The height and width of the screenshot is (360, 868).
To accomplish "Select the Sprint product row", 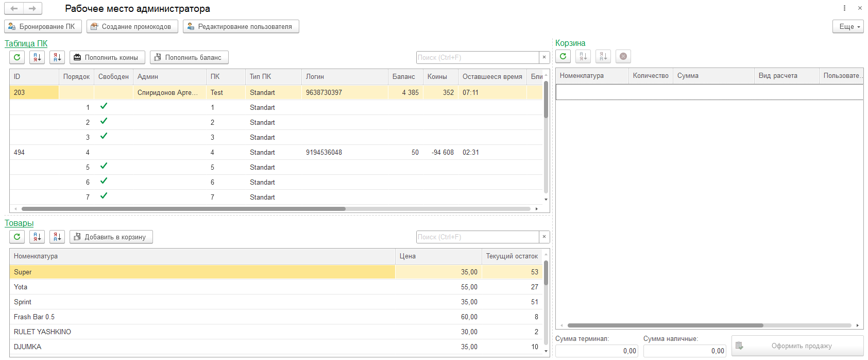I will coord(276,302).
